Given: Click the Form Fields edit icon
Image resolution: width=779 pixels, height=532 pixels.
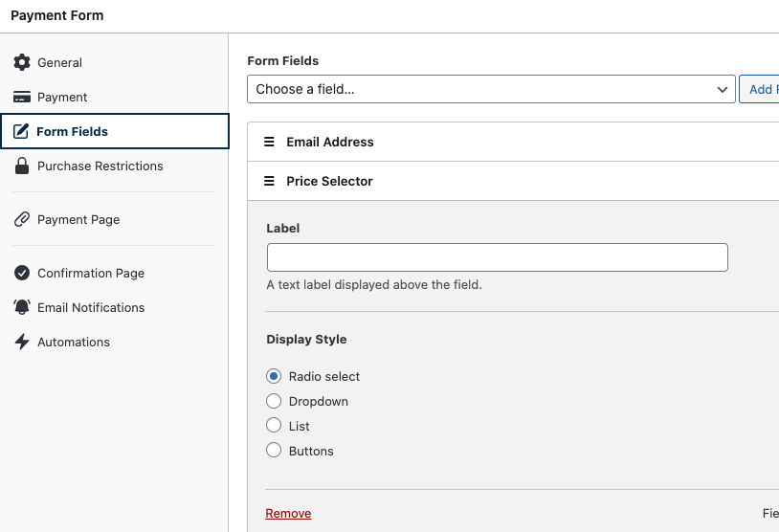Looking at the screenshot, I should 21,131.
